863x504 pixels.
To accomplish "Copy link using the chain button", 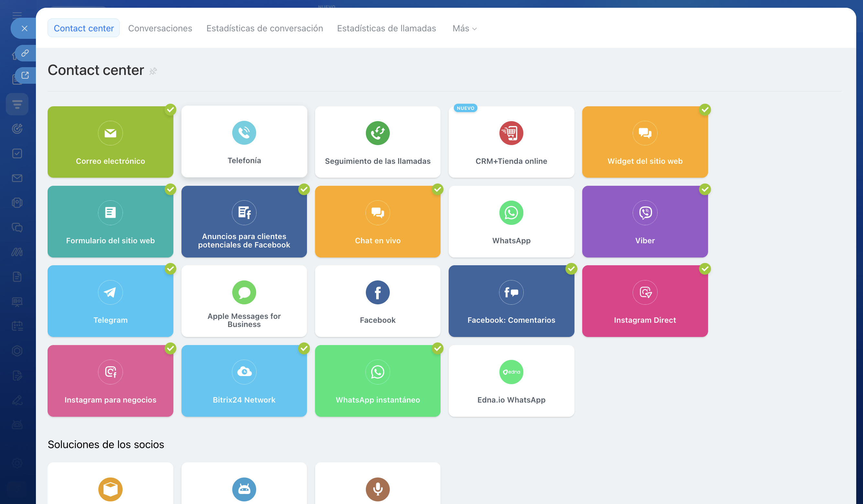I will tap(25, 53).
